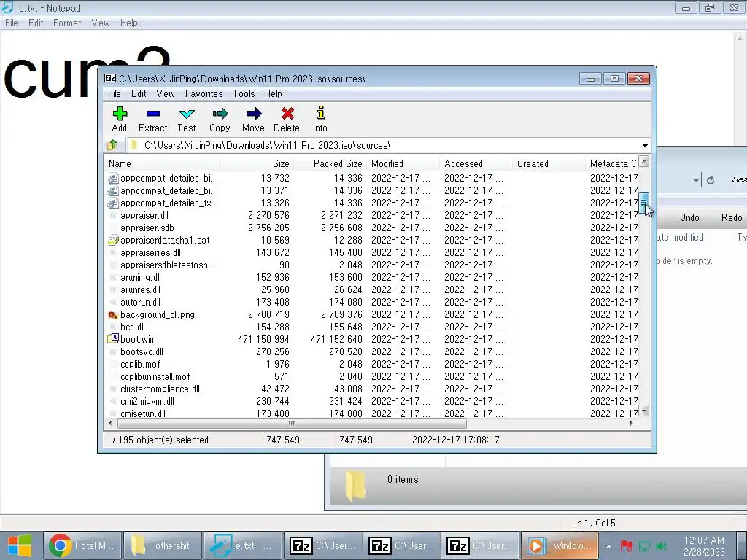Viewport: 747px width, 560px height.
Task: Sort by Modified column header
Action: [x=403, y=163]
